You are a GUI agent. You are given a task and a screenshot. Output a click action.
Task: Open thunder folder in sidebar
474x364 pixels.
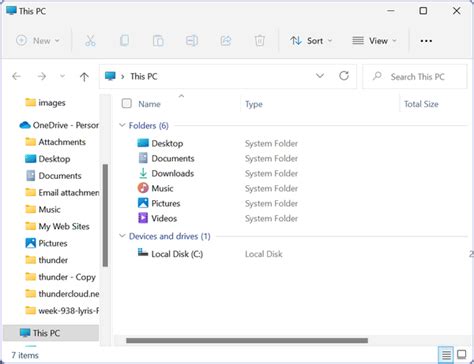tap(53, 260)
